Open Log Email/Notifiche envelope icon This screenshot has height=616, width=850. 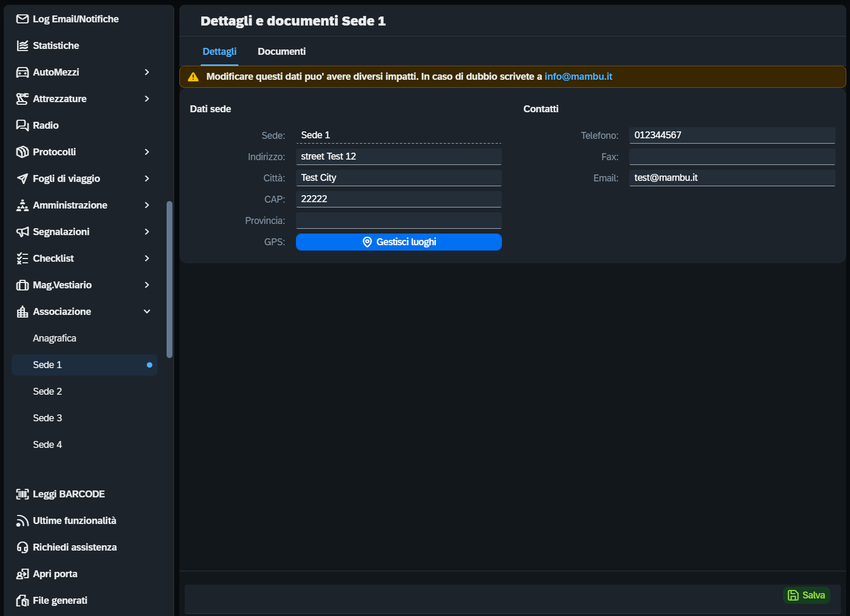pyautogui.click(x=22, y=19)
